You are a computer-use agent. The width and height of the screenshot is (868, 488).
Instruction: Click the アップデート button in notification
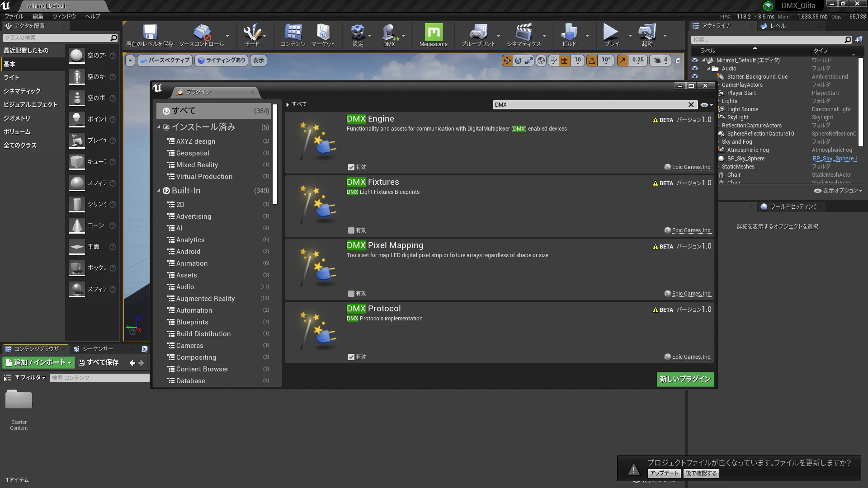664,473
